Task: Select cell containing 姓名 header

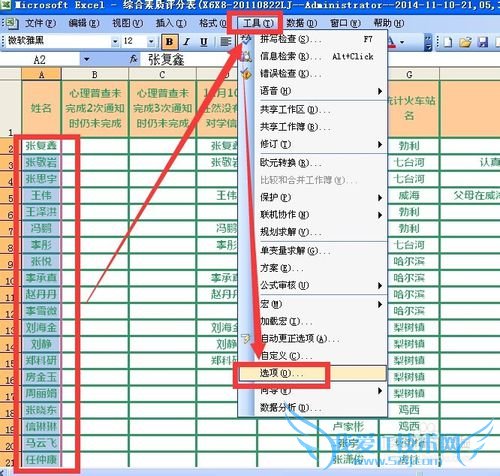Action: click(41, 108)
